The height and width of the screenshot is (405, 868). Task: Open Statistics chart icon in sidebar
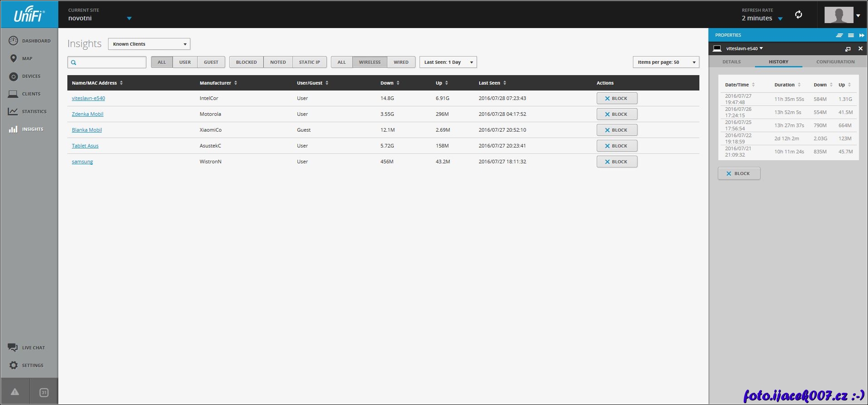(13, 111)
